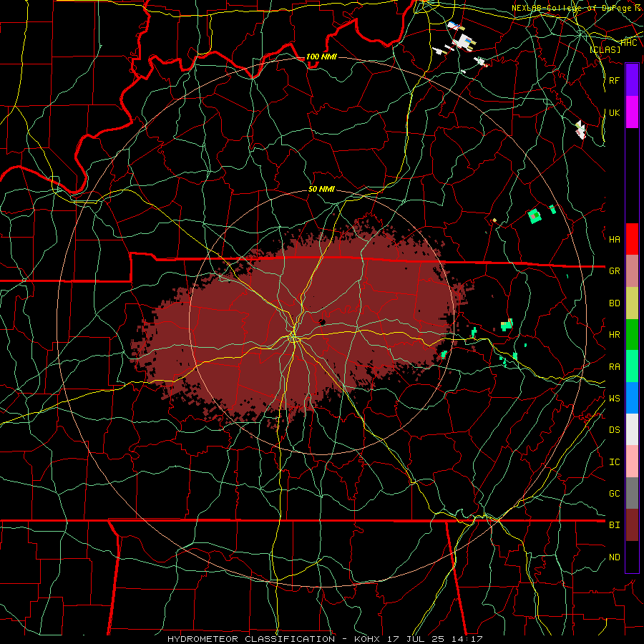The width and height of the screenshot is (644, 644).
Task: Click the BI brown legend swatch
Action: 632,525
